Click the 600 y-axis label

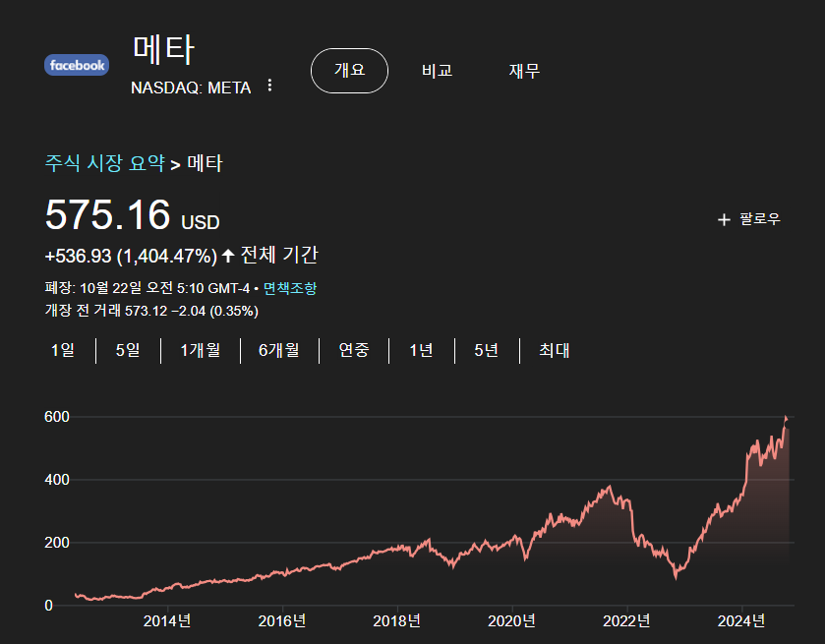click(x=57, y=417)
